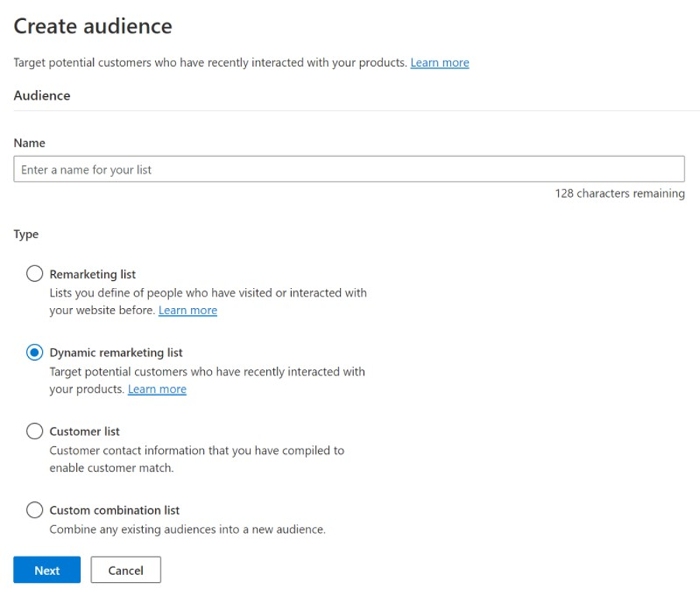Cancel the audience creation
This screenshot has height=596, width=700.
tap(126, 570)
